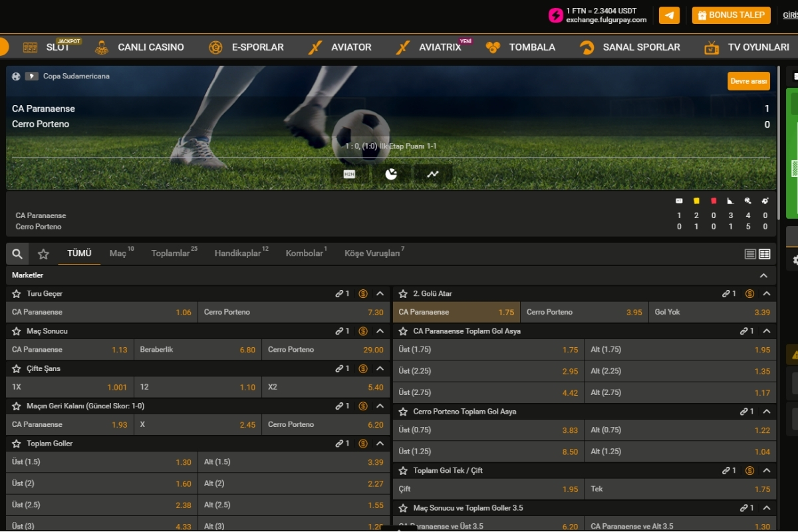Click the market search magnifier icon
The width and height of the screenshot is (798, 532).
point(17,253)
